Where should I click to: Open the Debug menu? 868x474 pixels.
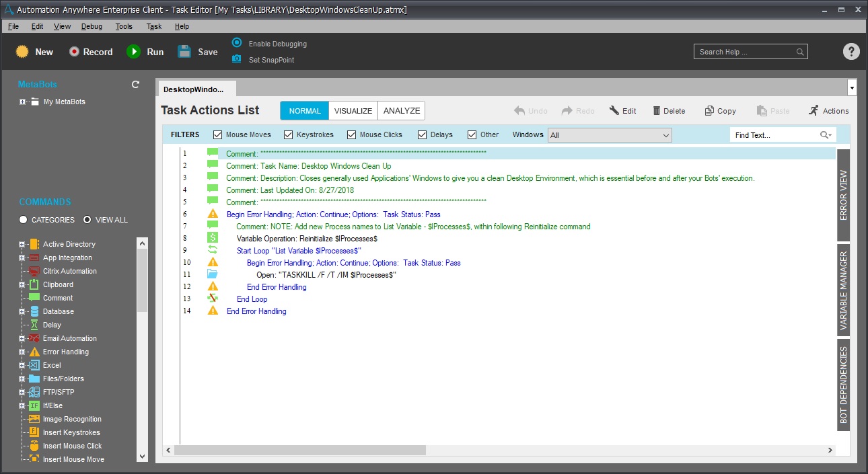point(92,26)
